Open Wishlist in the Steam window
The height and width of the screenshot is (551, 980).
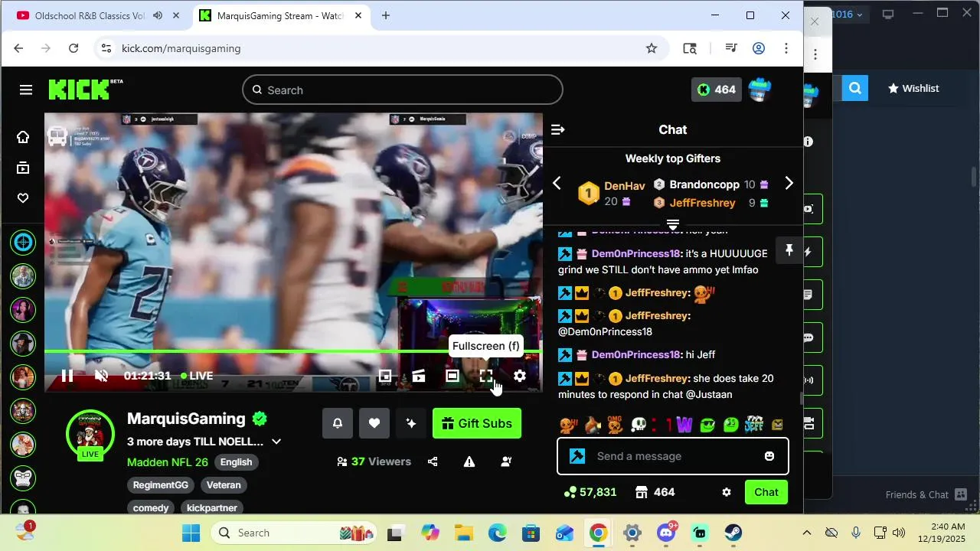coord(913,88)
